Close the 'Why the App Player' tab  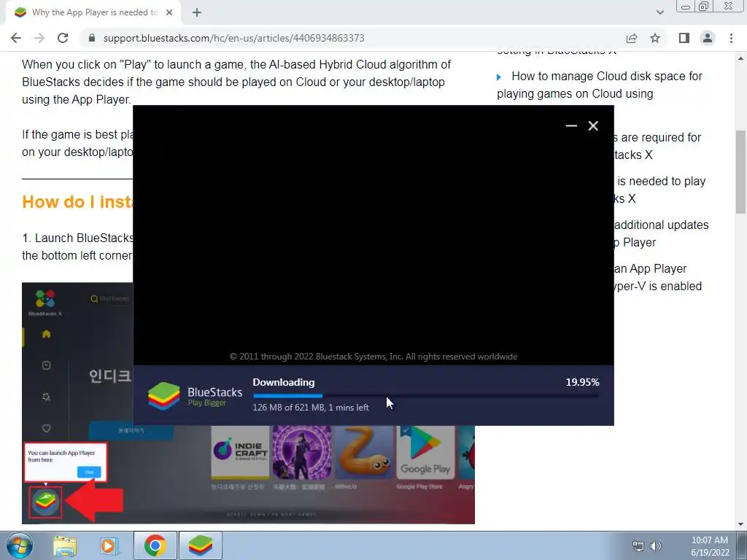(x=169, y=13)
